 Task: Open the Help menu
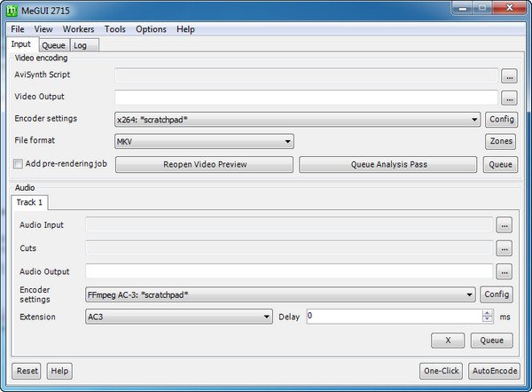coord(185,29)
